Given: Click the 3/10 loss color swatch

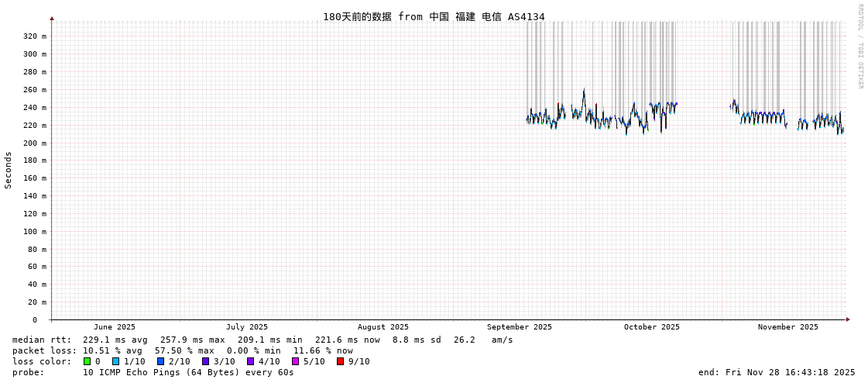Looking at the screenshot, I should 205,361.
